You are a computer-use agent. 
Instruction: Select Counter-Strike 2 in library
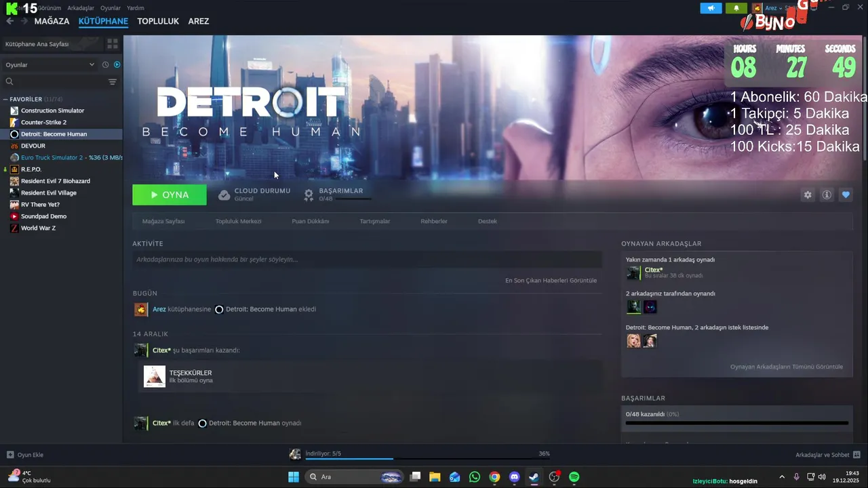(43, 122)
